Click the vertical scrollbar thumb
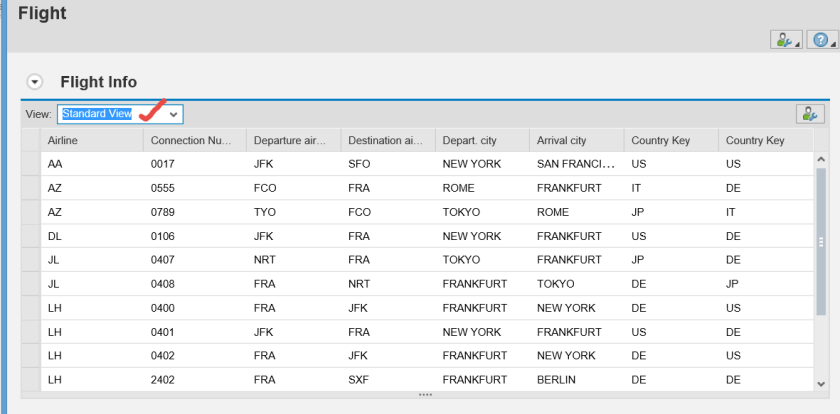Viewport: 840px width, 414px height. [821, 241]
